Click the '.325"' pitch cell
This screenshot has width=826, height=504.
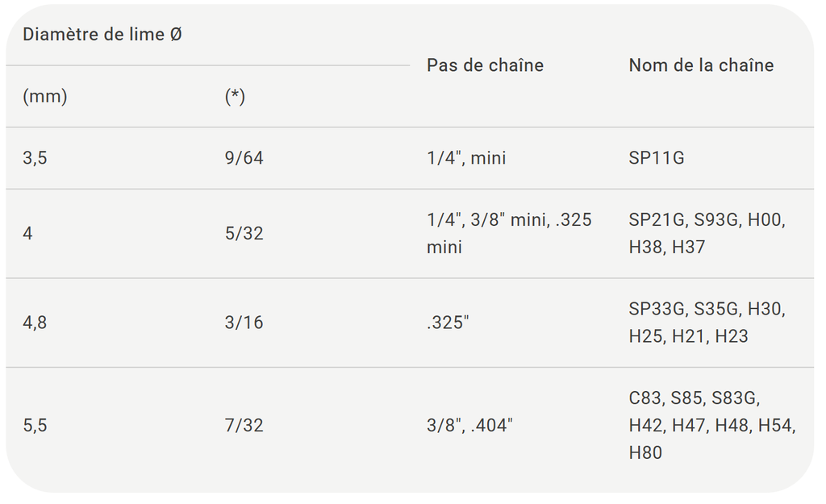(x=448, y=323)
